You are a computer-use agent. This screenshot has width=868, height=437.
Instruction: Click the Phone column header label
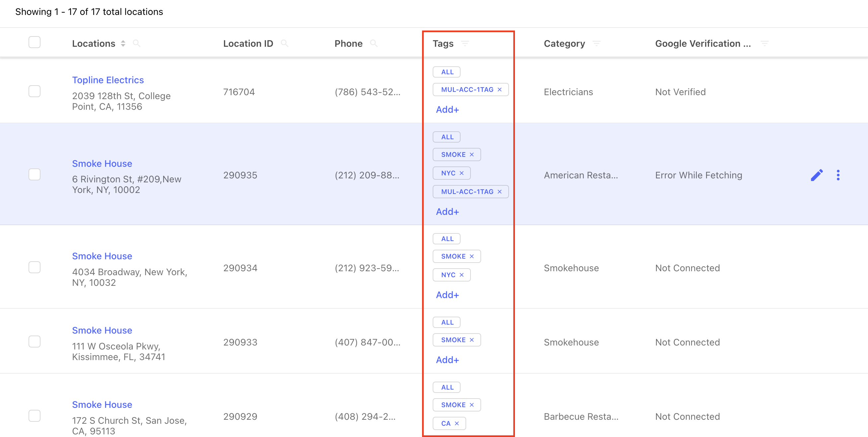[348, 43]
